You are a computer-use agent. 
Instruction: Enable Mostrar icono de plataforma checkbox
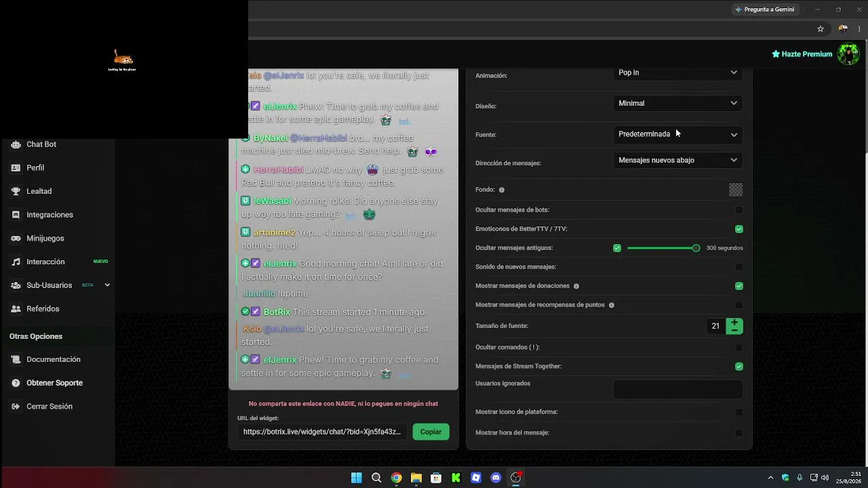coord(739,412)
